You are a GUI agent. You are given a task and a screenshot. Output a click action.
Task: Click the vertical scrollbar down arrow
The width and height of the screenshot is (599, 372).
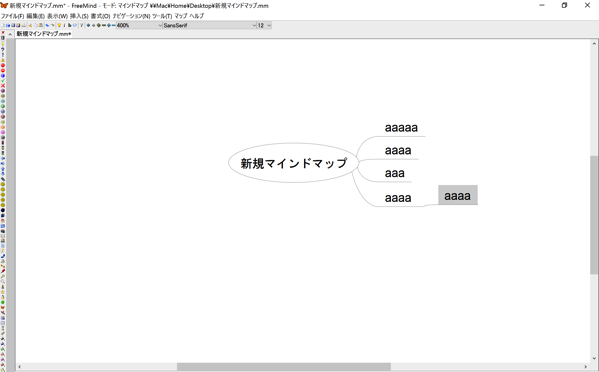[x=594, y=358]
